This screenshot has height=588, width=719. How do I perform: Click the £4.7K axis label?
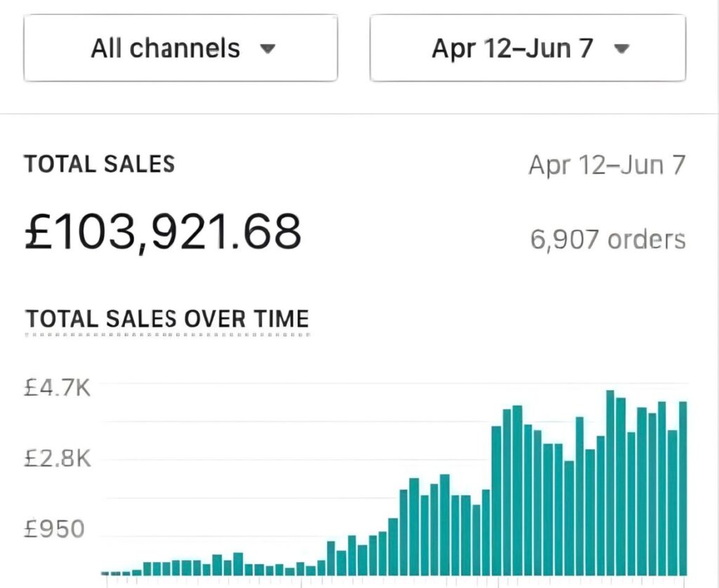click(x=58, y=387)
